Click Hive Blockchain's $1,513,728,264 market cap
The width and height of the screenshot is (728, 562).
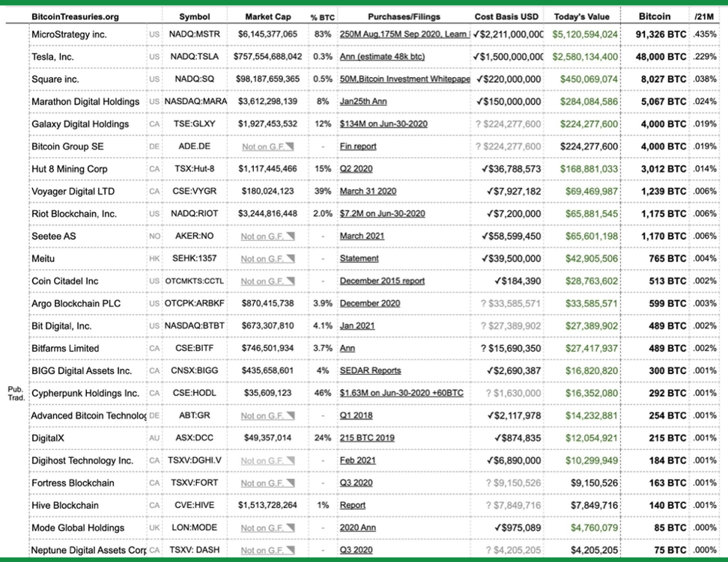(x=268, y=505)
